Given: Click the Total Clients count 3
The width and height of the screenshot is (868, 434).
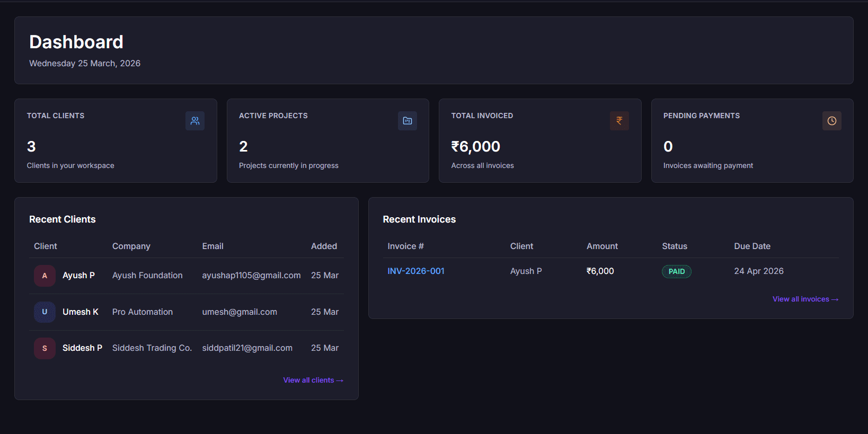Looking at the screenshot, I should tap(31, 146).
